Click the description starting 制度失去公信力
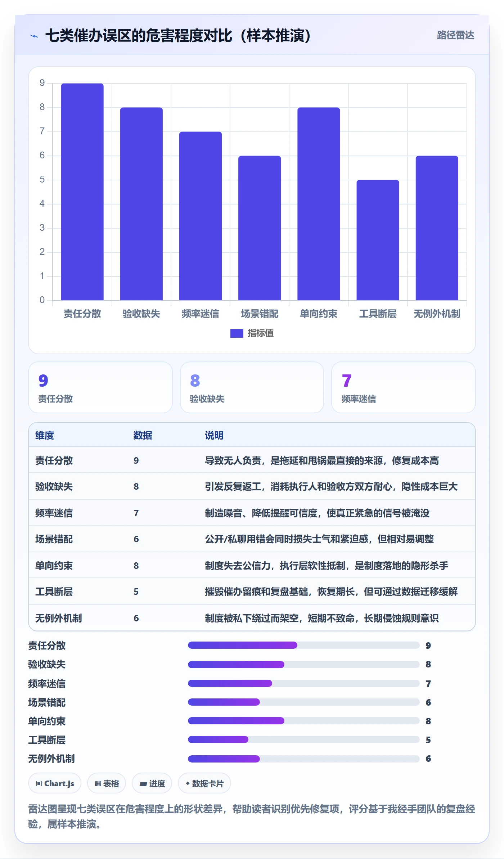Image resolution: width=504 pixels, height=859 pixels. pos(327,566)
